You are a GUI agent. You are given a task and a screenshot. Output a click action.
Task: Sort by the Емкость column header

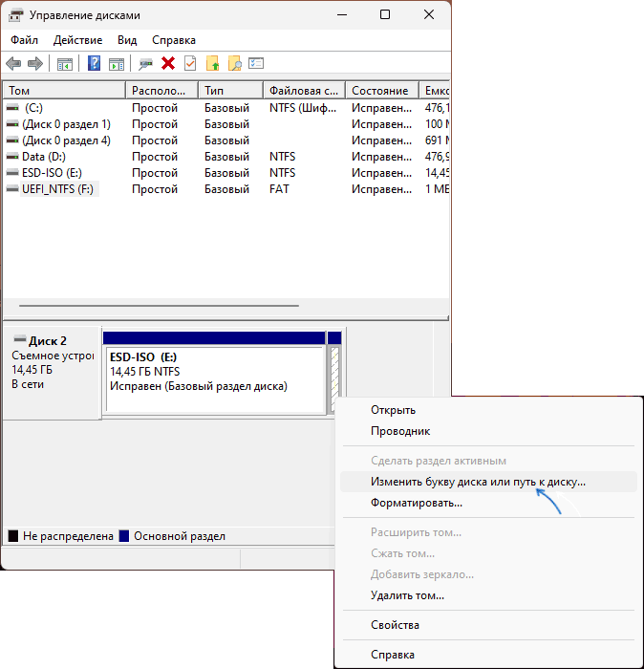434,91
